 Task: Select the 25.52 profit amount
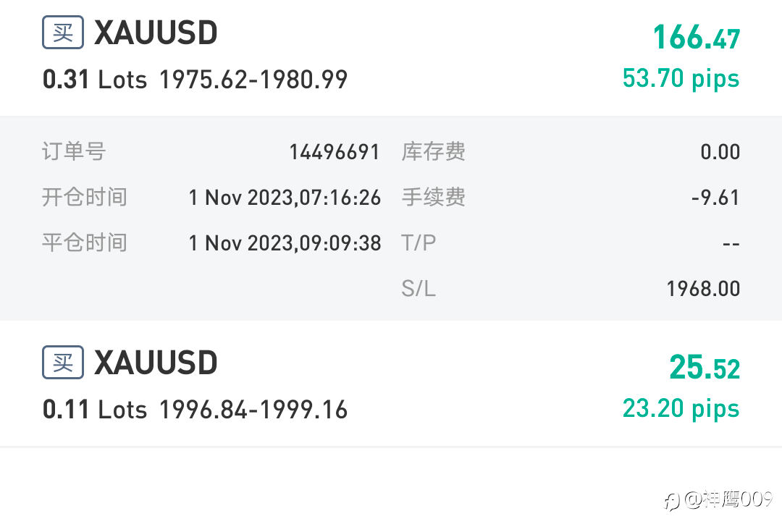704,368
